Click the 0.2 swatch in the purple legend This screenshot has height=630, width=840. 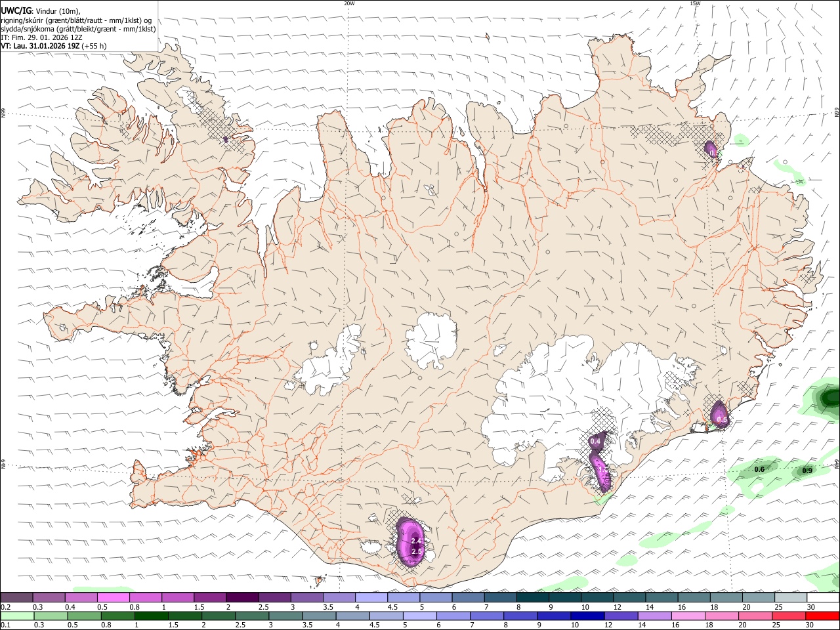click(16, 597)
